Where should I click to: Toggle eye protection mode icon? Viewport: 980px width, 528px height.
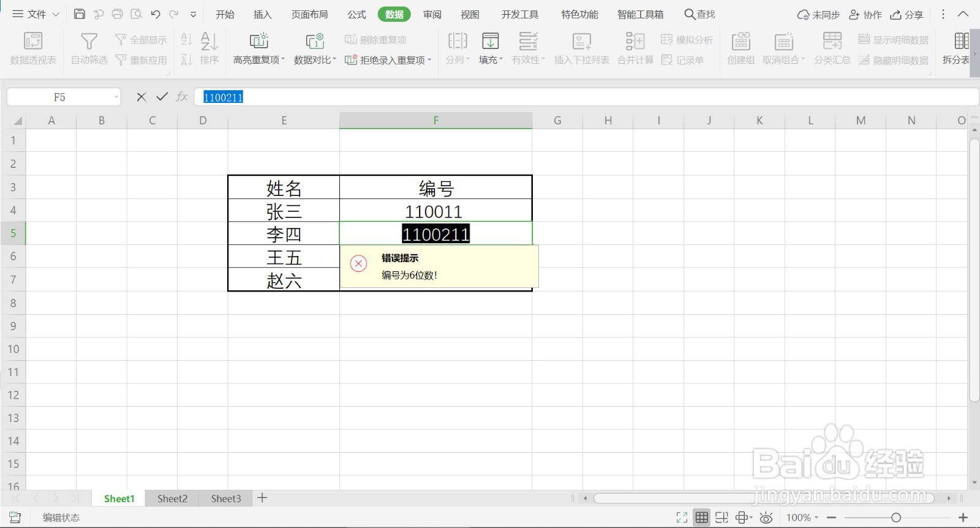pos(766,518)
